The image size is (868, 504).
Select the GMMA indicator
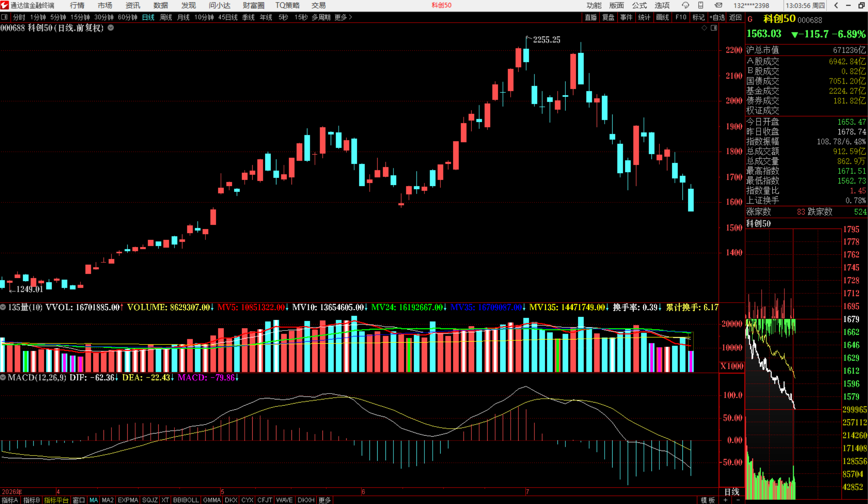tap(211, 500)
